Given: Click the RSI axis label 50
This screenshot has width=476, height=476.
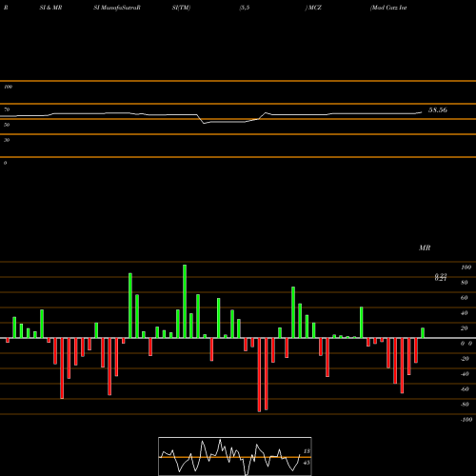Looking at the screenshot, I should click(x=7, y=125).
